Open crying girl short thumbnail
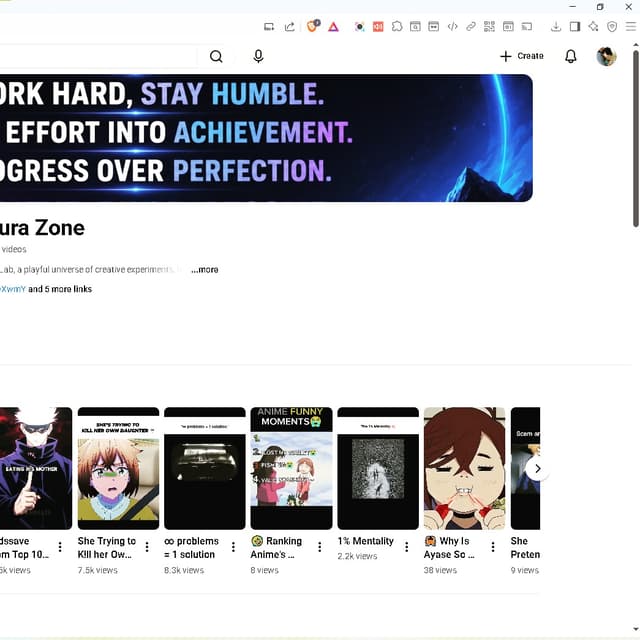The image size is (640, 640). tap(118, 468)
